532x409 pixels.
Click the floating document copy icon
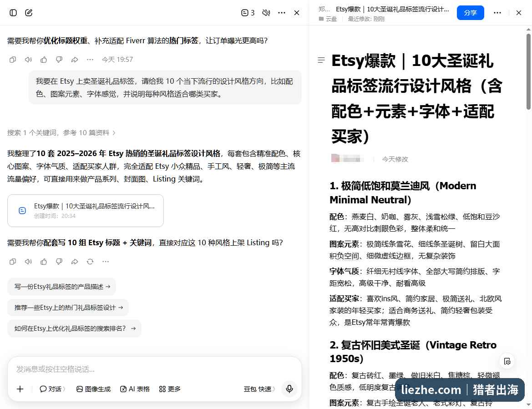[x=507, y=361]
